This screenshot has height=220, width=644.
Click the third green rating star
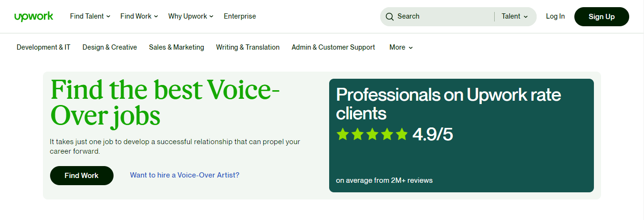[x=372, y=134]
